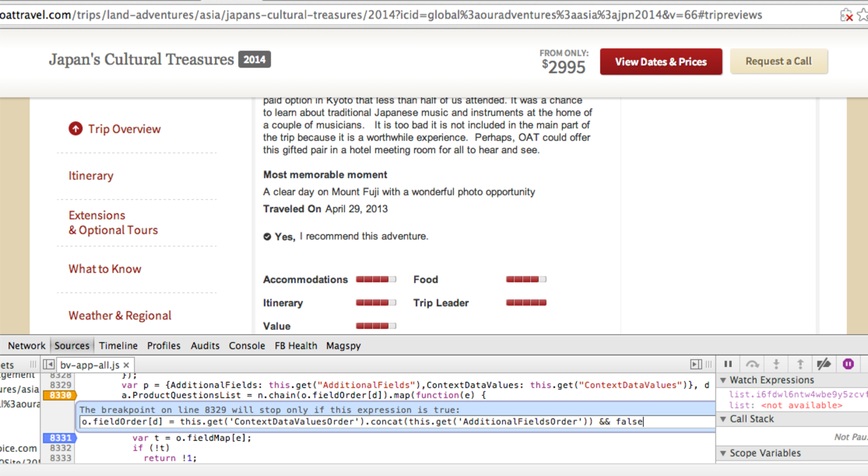868x476 pixels.
Task: Click the Step out of function icon
Action: point(799,364)
